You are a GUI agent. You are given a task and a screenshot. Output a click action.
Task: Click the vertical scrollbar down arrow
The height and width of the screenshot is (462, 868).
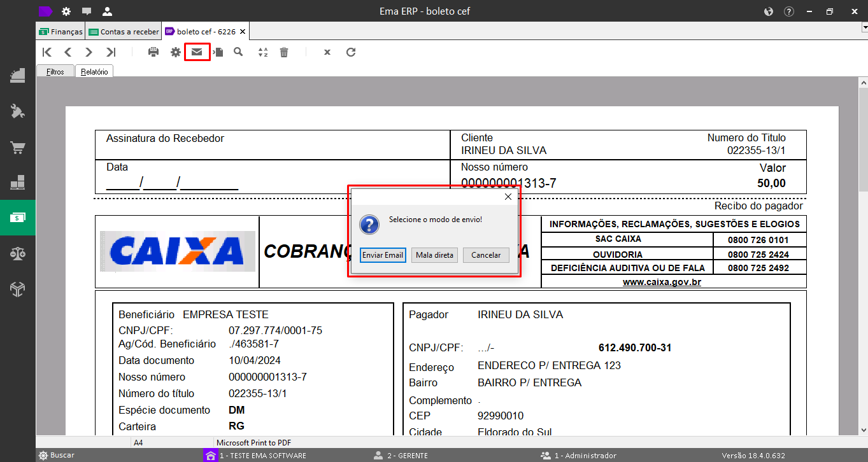tap(863, 429)
